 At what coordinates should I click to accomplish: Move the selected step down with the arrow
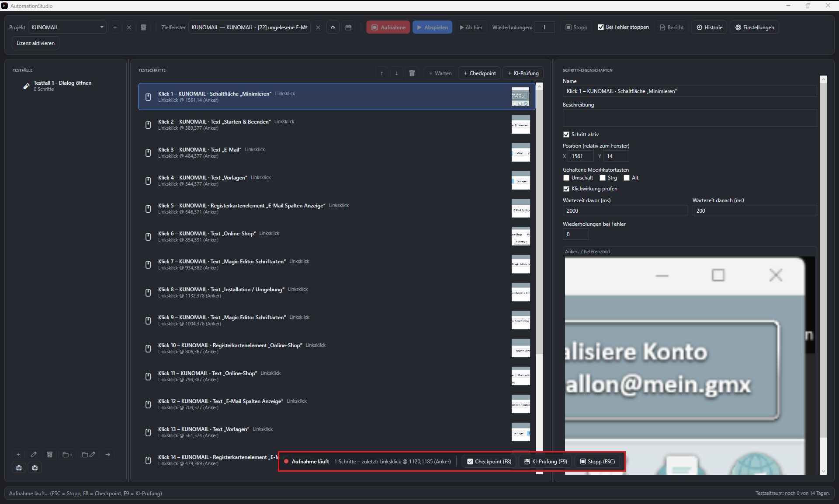pyautogui.click(x=397, y=73)
